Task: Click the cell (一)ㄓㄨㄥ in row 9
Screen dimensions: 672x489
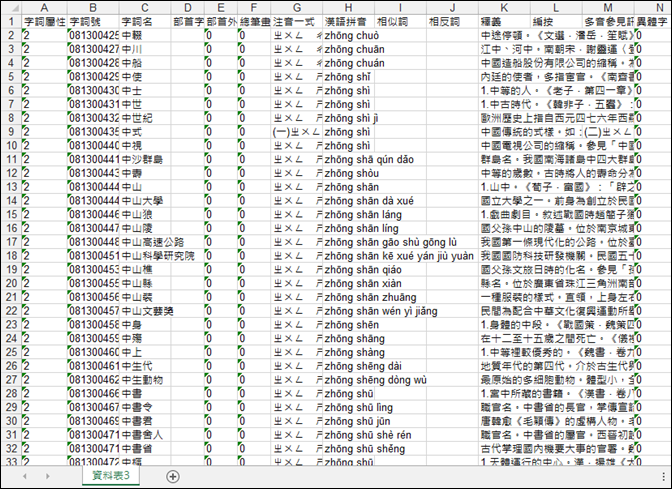Action: coord(297,132)
